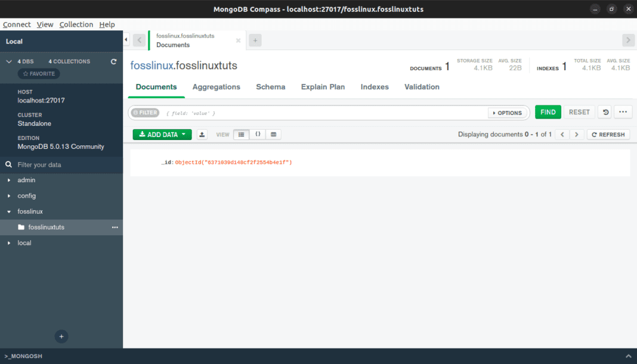Select the JSON view icon
This screenshot has height=364, width=637.
(x=258, y=134)
